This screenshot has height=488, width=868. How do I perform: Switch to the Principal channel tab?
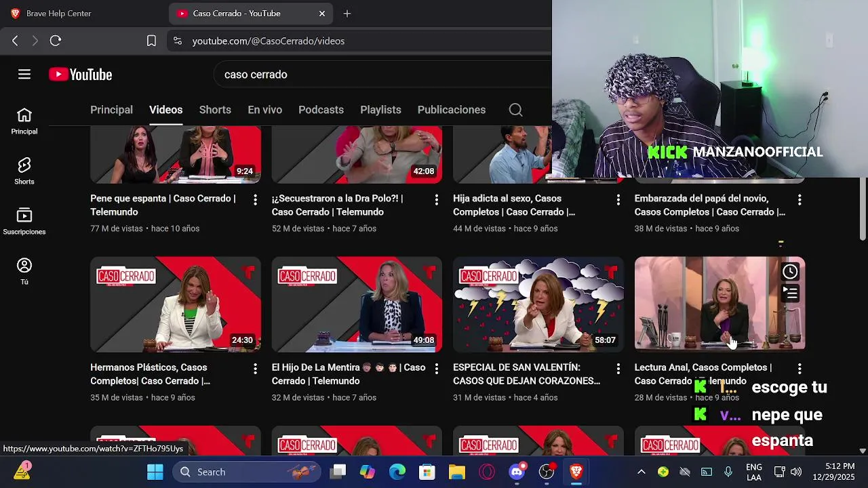(111, 110)
